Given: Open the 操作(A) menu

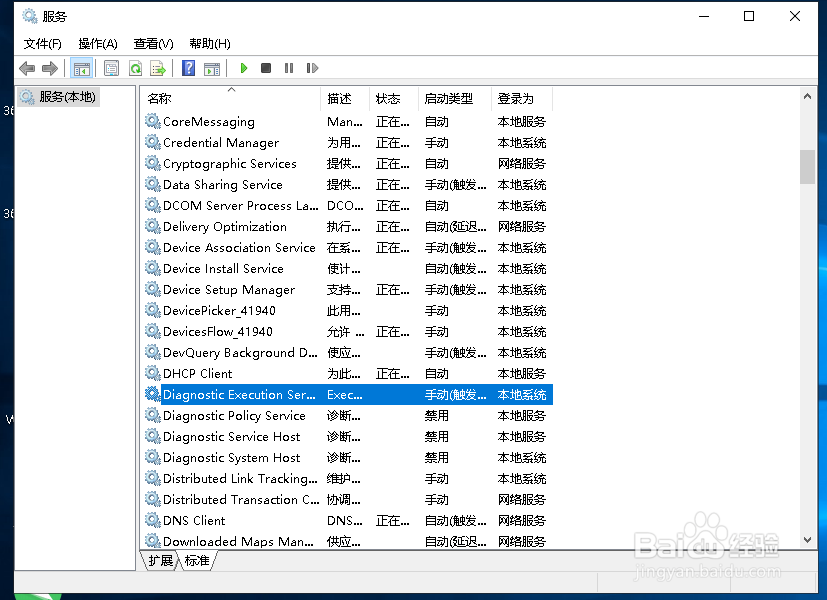Looking at the screenshot, I should (x=97, y=43).
